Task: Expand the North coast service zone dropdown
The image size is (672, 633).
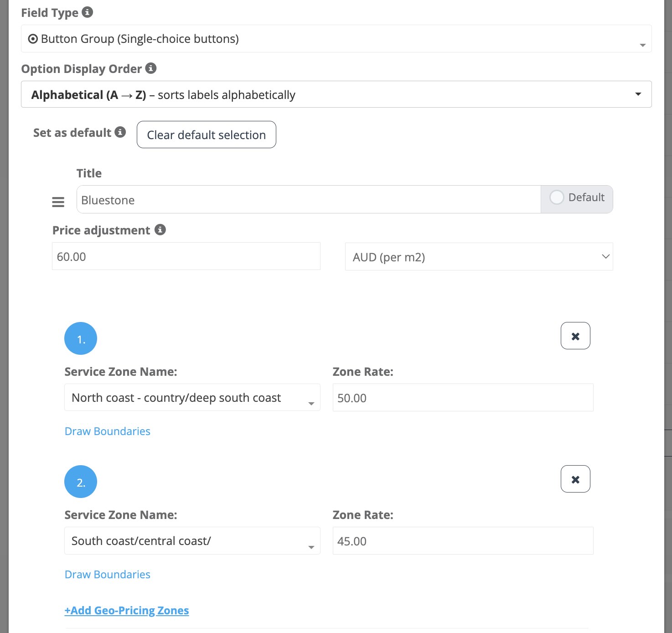Action: click(192, 398)
